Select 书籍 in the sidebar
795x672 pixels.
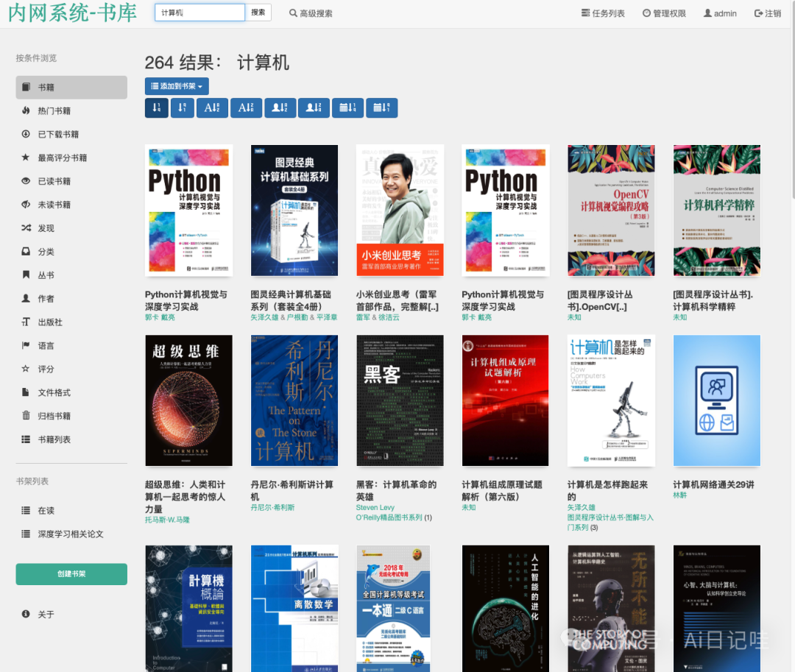point(71,87)
